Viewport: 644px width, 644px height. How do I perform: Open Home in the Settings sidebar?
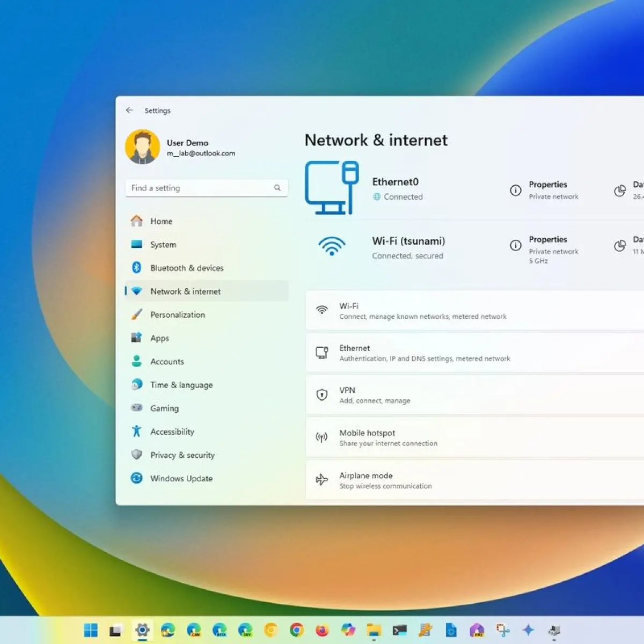(x=207, y=221)
